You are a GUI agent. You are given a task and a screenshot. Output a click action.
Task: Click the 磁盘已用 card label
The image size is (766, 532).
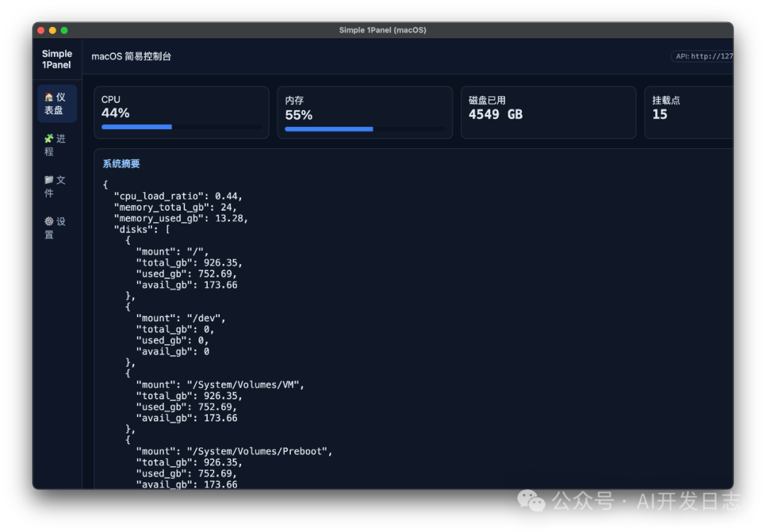pos(487,100)
